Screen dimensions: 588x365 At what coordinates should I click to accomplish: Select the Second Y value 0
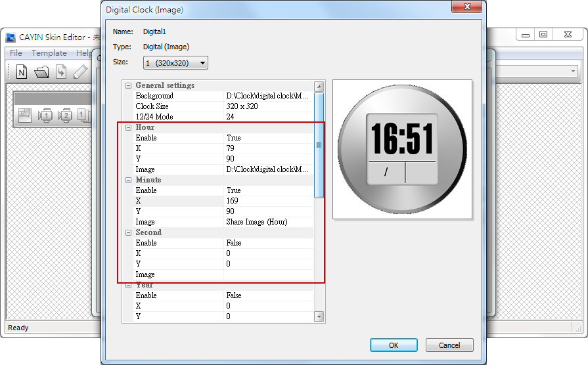(x=269, y=264)
